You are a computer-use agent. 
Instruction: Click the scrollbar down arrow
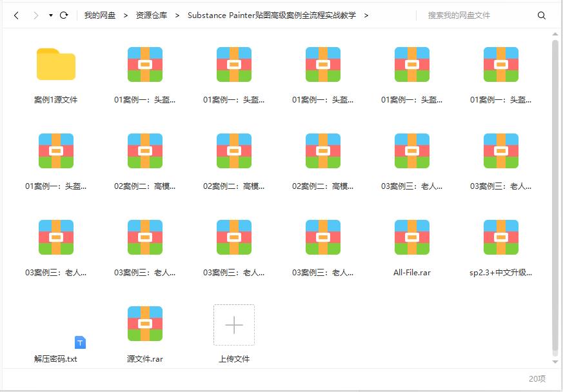pos(555,362)
